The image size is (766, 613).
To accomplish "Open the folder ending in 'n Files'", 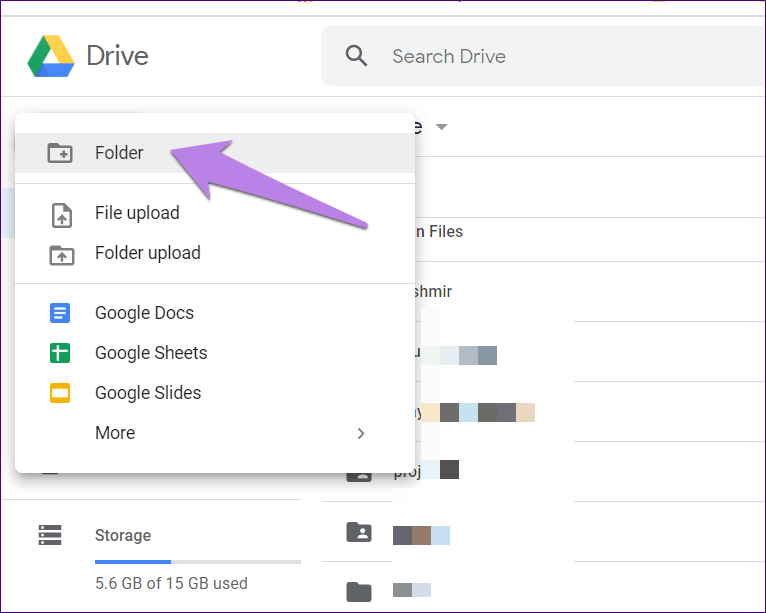I will click(439, 232).
